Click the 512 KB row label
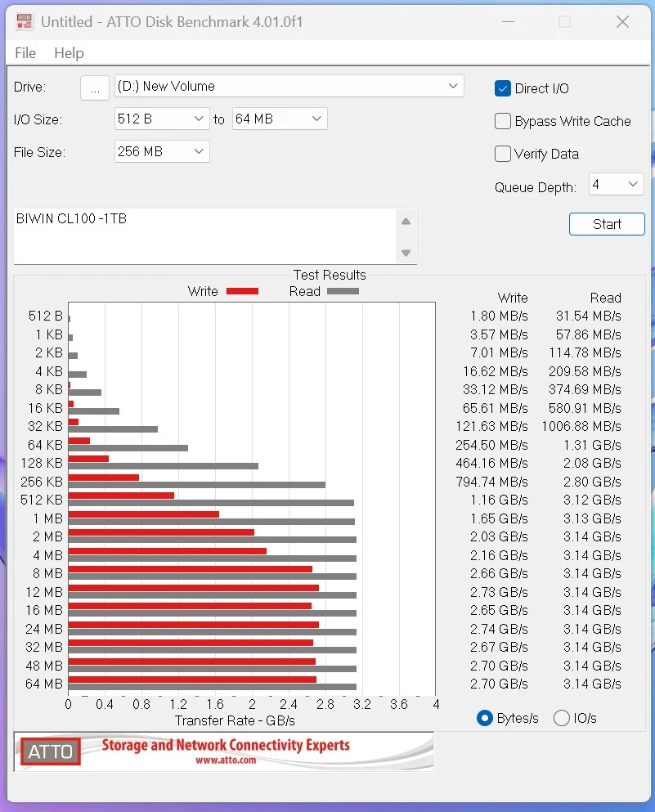 pos(42,500)
